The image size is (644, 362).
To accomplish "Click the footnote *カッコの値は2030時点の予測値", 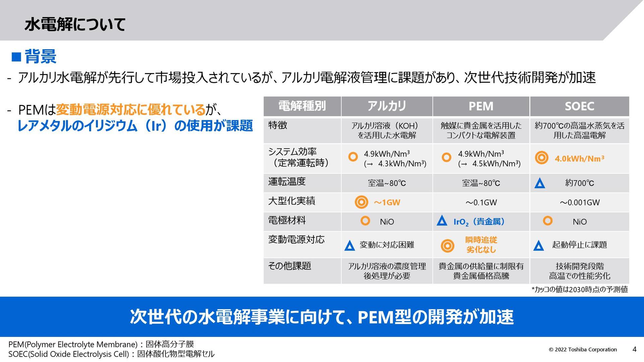I will [579, 289].
